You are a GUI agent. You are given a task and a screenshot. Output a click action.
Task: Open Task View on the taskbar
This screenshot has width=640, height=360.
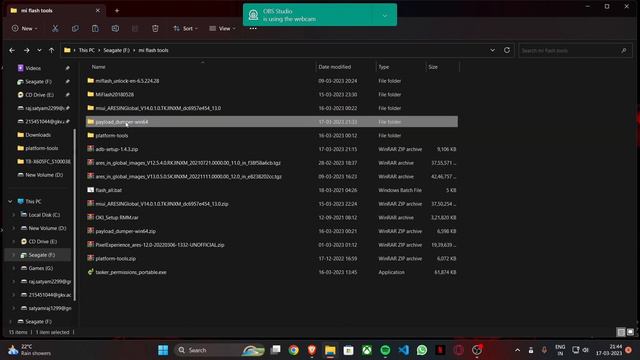point(276,350)
